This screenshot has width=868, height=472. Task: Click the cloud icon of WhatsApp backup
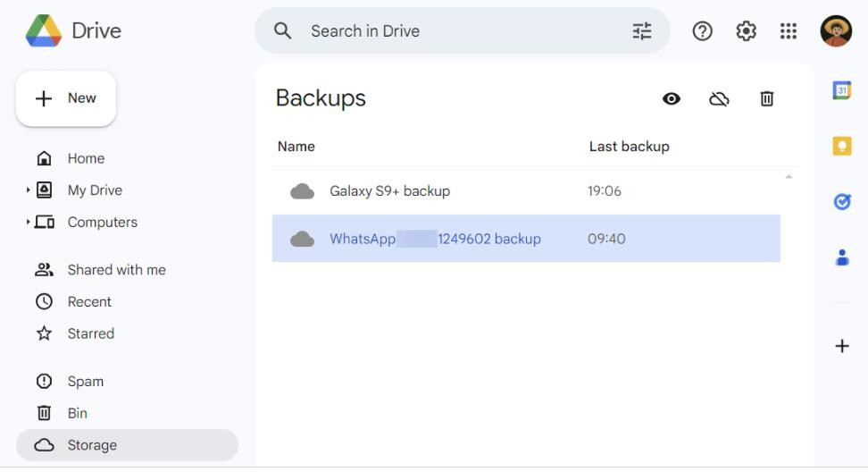coord(302,239)
